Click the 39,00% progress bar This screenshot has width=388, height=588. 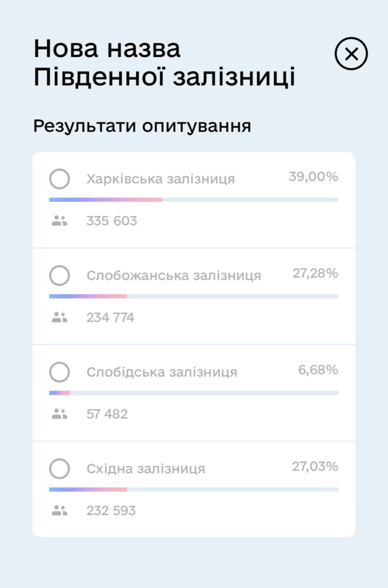click(194, 200)
